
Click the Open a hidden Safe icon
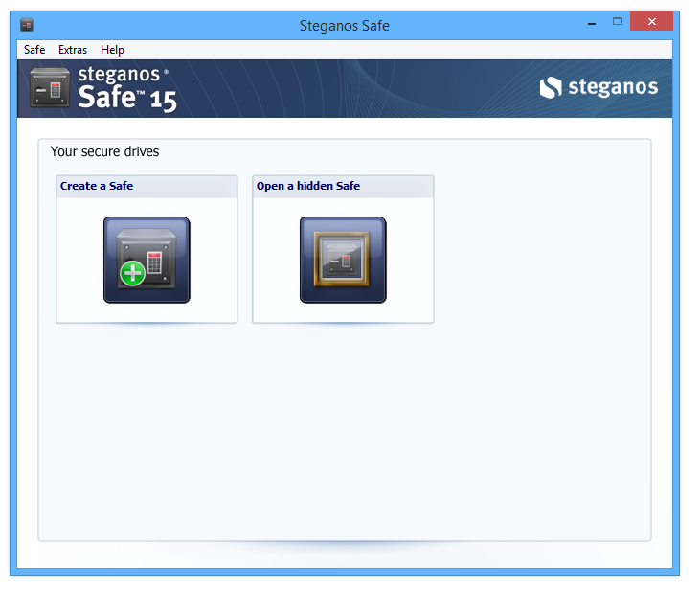[x=344, y=261]
